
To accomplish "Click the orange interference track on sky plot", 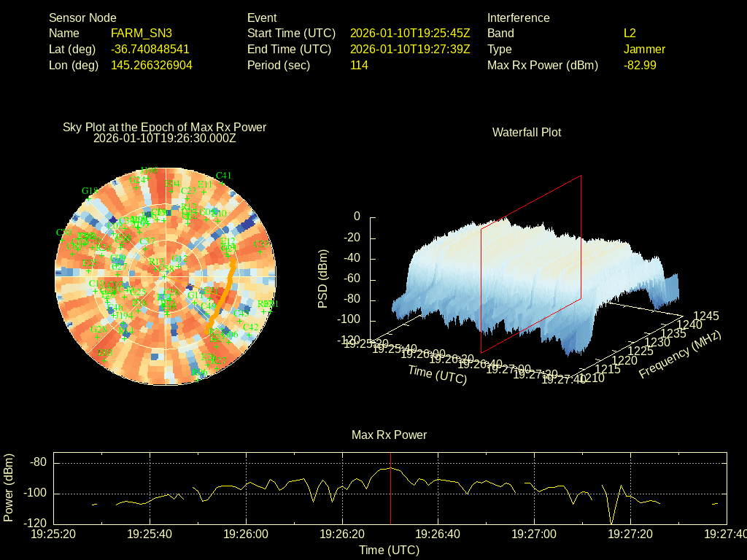I will [x=222, y=295].
